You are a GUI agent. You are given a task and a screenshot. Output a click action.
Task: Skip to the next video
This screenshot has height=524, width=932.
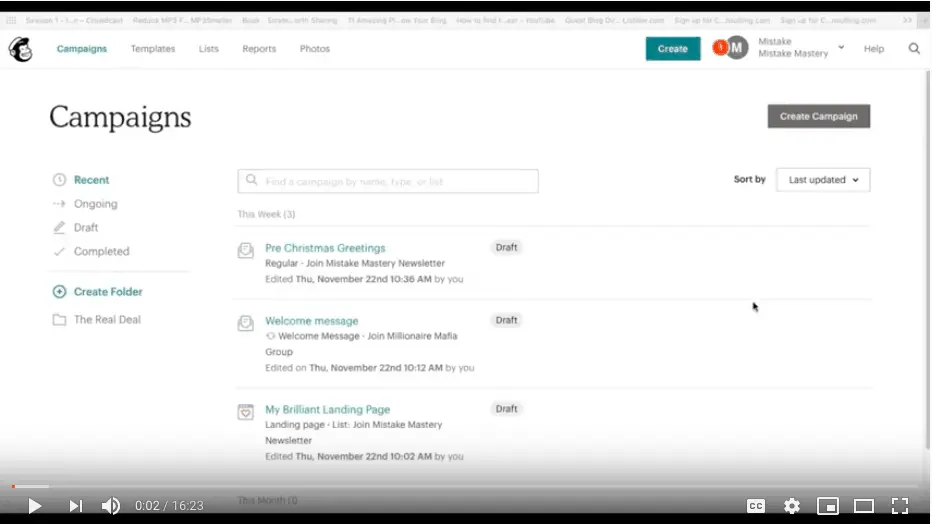[x=75, y=506]
